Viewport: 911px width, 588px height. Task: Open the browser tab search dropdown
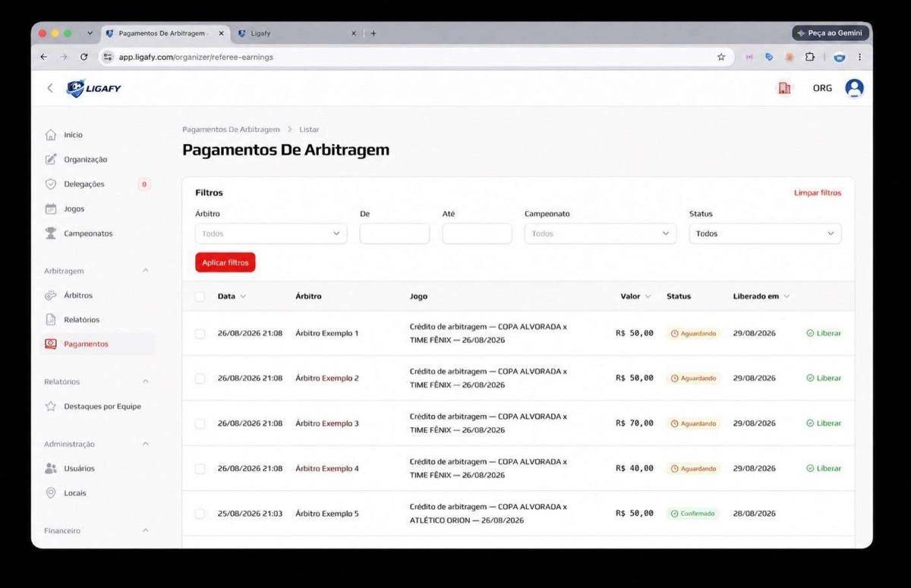(x=90, y=33)
